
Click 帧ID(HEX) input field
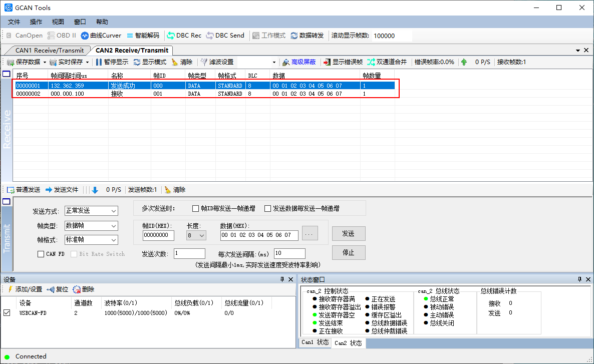[x=158, y=235]
